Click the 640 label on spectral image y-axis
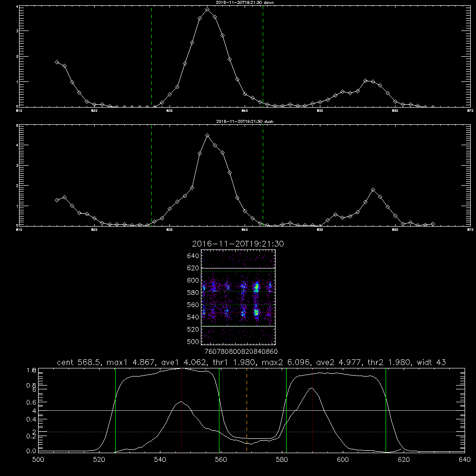Image resolution: width=476 pixels, height=476 pixels. [x=193, y=256]
